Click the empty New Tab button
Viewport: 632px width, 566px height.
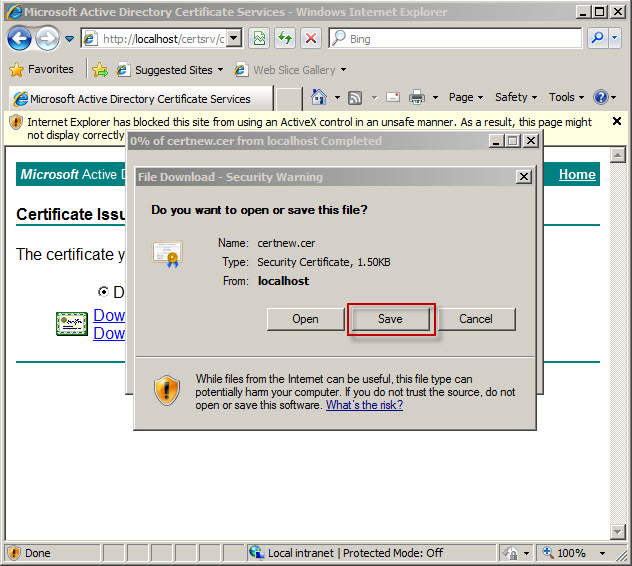pyautogui.click(x=287, y=98)
